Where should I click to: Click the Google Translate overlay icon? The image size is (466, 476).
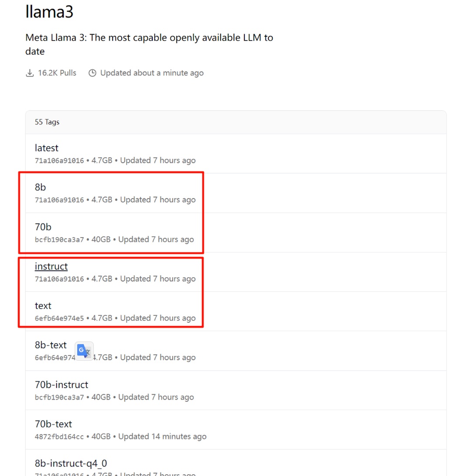pyautogui.click(x=84, y=351)
